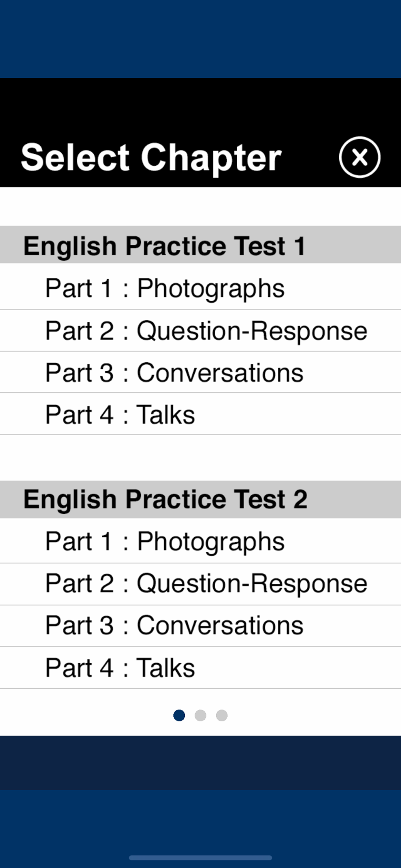The width and height of the screenshot is (401, 868).
Task: Select Test 2 Part 2 Question-Response
Action: (x=200, y=584)
